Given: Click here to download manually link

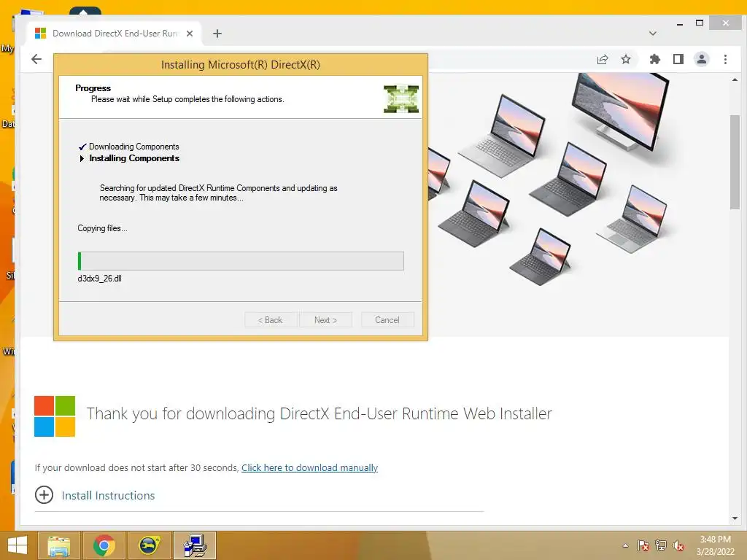Looking at the screenshot, I should point(309,467).
